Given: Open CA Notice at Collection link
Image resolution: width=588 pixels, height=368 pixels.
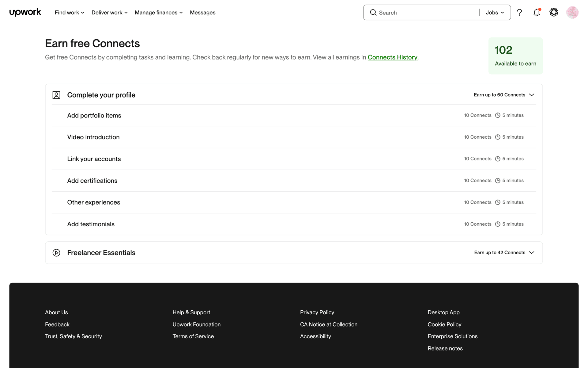Looking at the screenshot, I should coord(329,324).
